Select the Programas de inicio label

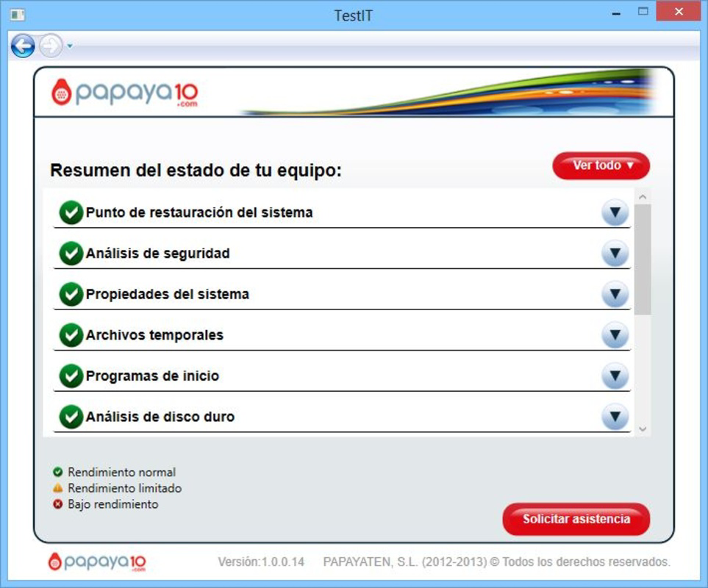tap(152, 376)
